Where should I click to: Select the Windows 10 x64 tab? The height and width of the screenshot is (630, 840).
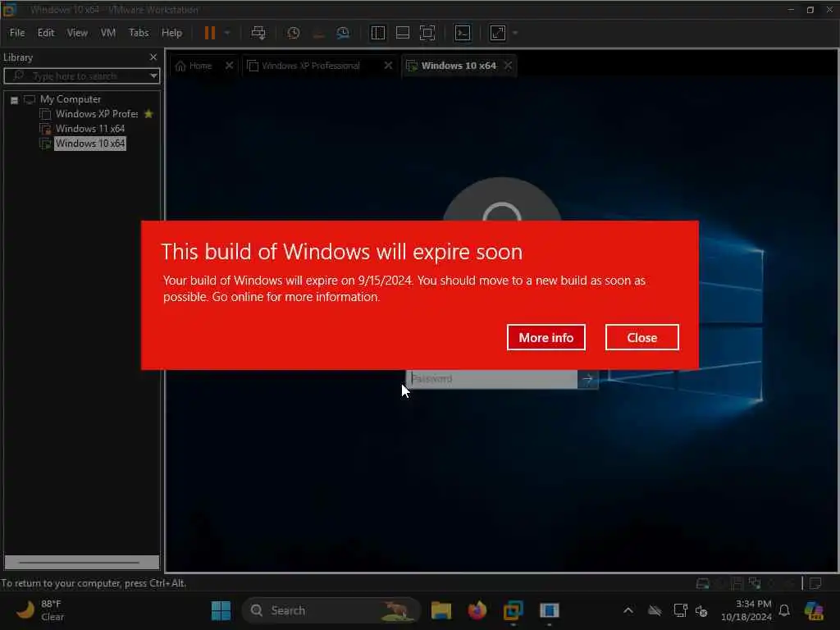coord(459,66)
